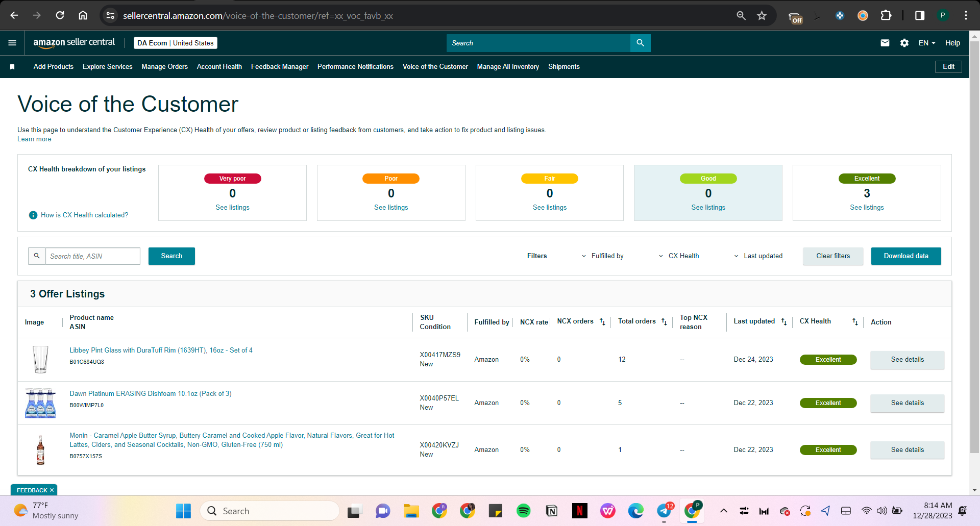Screen dimensions: 980x526
Task: Open Netflix from the taskbar
Action: click(x=579, y=511)
